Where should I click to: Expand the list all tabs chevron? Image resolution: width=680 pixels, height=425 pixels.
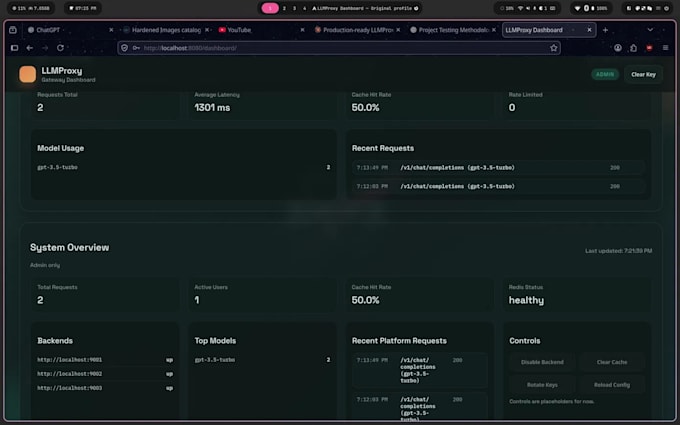(650, 30)
